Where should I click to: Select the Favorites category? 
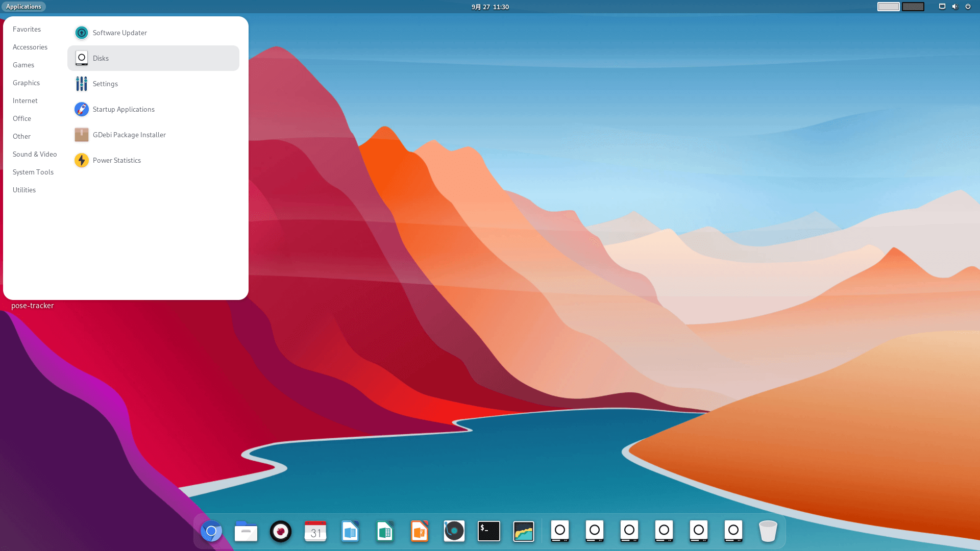(x=27, y=29)
